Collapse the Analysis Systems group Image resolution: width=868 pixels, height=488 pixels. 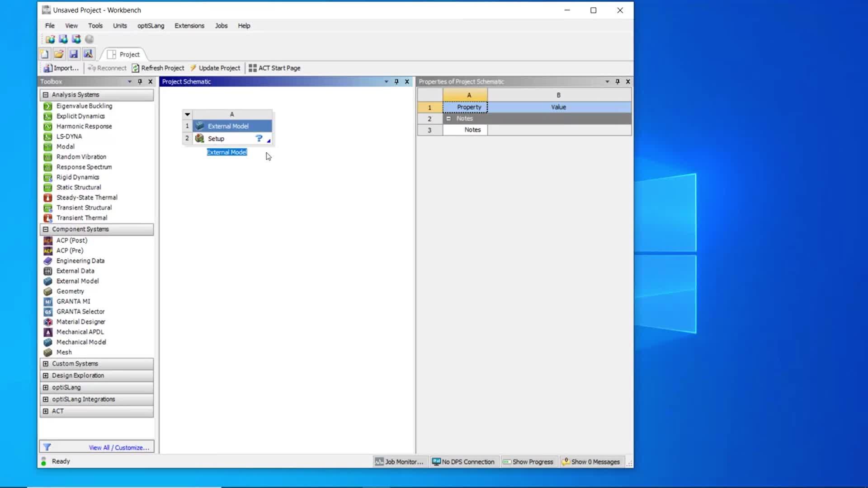click(x=46, y=95)
